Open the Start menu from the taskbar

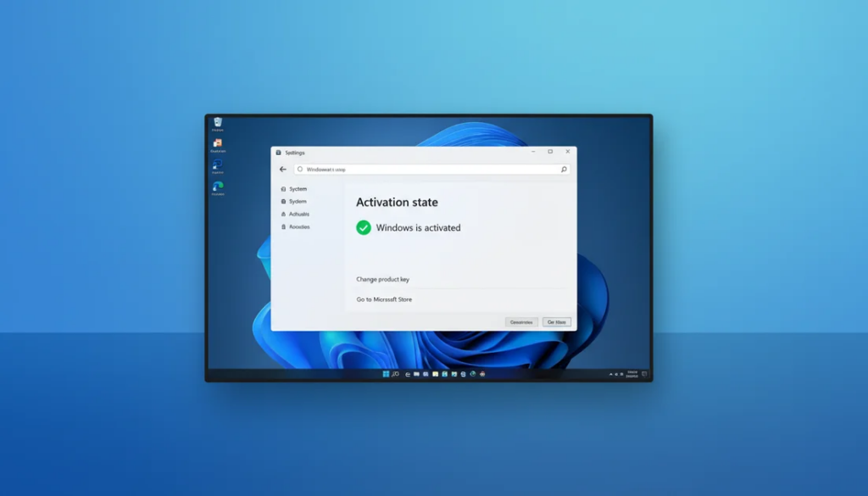click(x=387, y=374)
